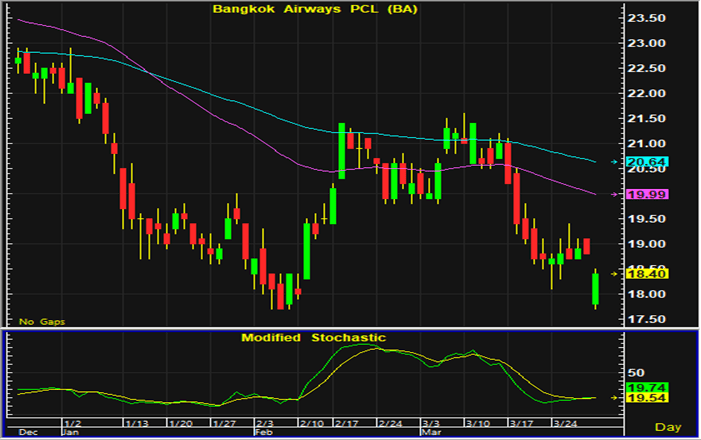Click the 23.50 level on the price axis
Viewport: 701px width, 440px height.
[646, 18]
